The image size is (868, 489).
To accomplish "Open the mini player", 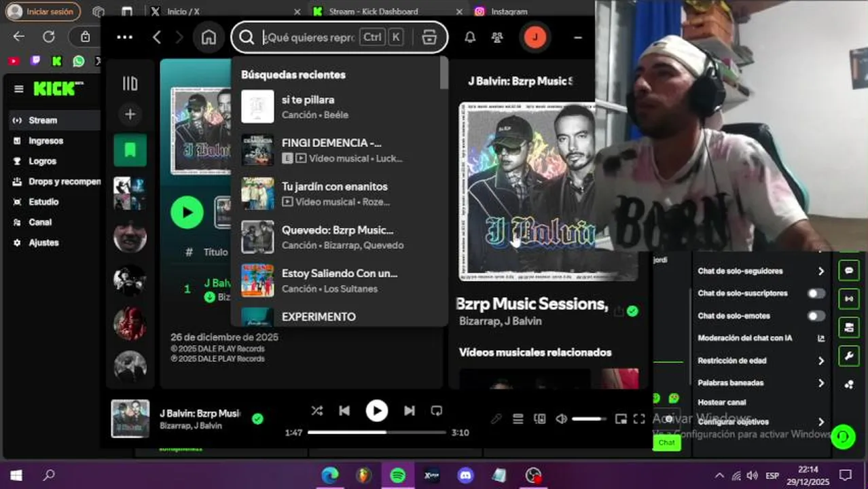I will (621, 419).
